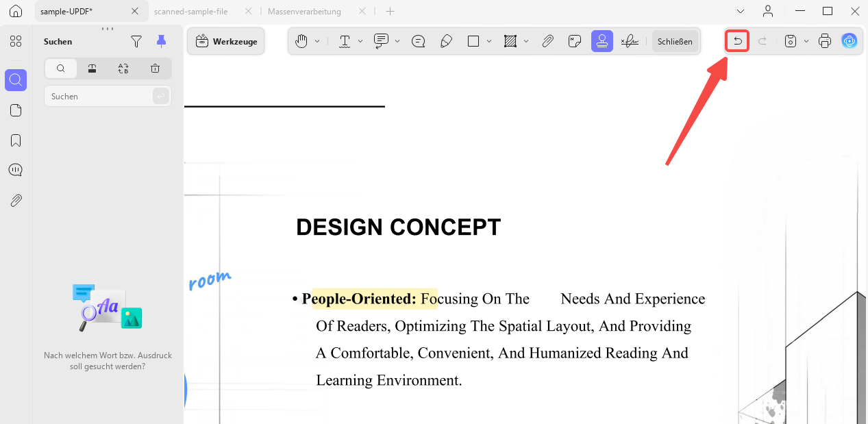Pin the search panel
Image resolution: width=868 pixels, height=424 pixels.
[x=161, y=41]
